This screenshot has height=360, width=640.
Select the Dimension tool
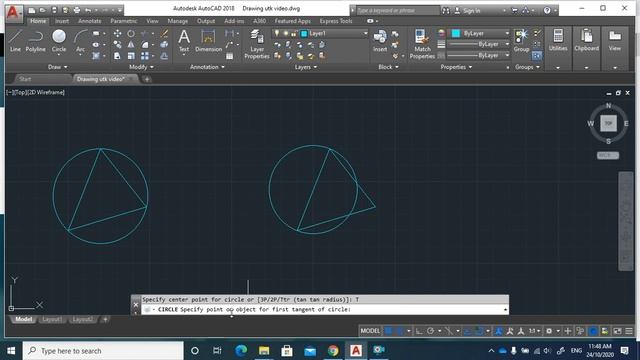(208, 40)
